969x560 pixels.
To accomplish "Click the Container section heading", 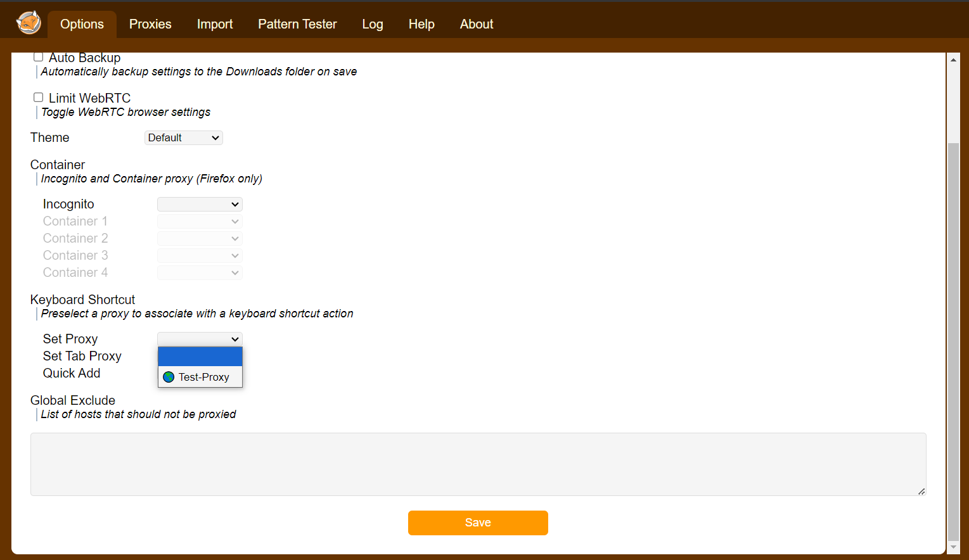I will pyautogui.click(x=58, y=165).
